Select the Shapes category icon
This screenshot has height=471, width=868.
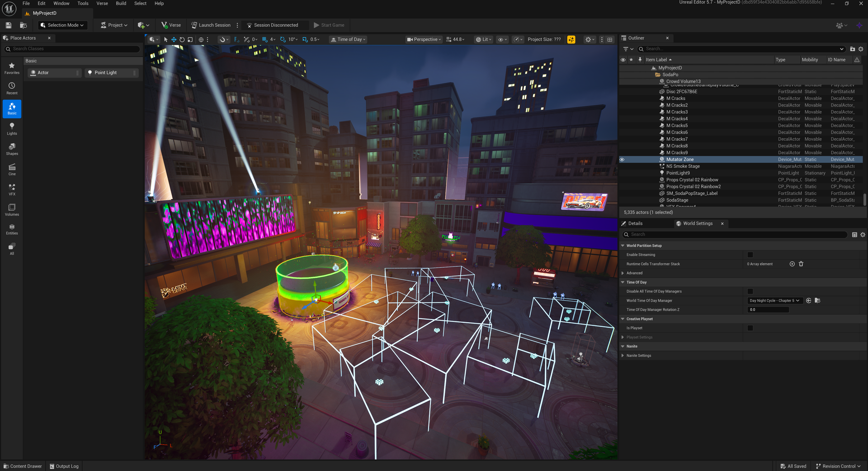click(12, 149)
